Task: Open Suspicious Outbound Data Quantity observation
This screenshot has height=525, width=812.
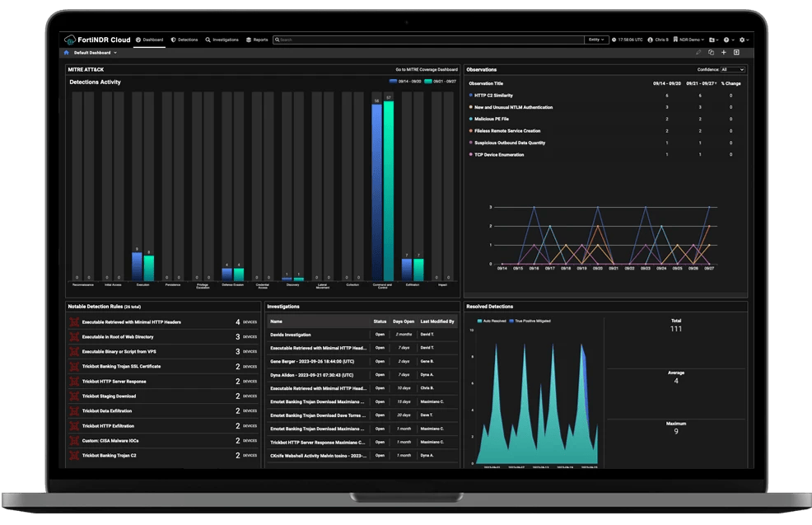Action: [x=510, y=143]
